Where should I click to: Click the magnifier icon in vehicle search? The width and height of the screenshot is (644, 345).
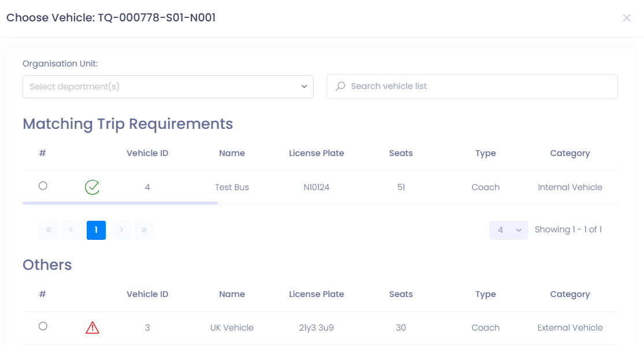340,86
